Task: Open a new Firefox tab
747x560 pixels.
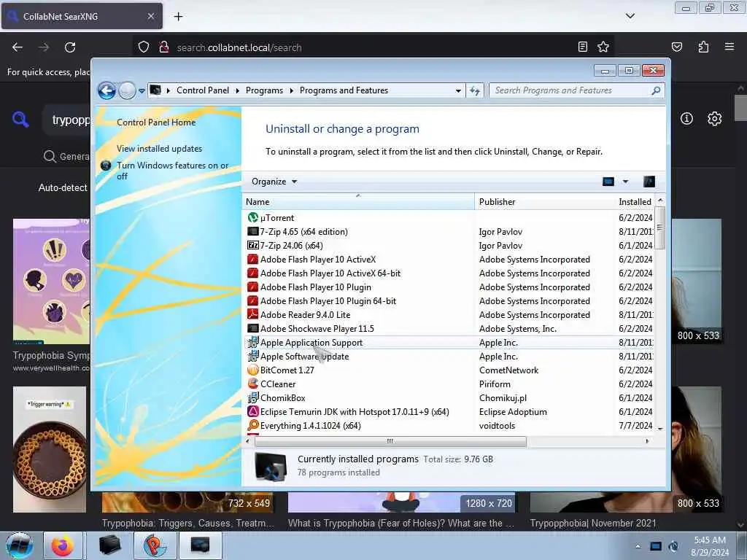Action: point(178,17)
